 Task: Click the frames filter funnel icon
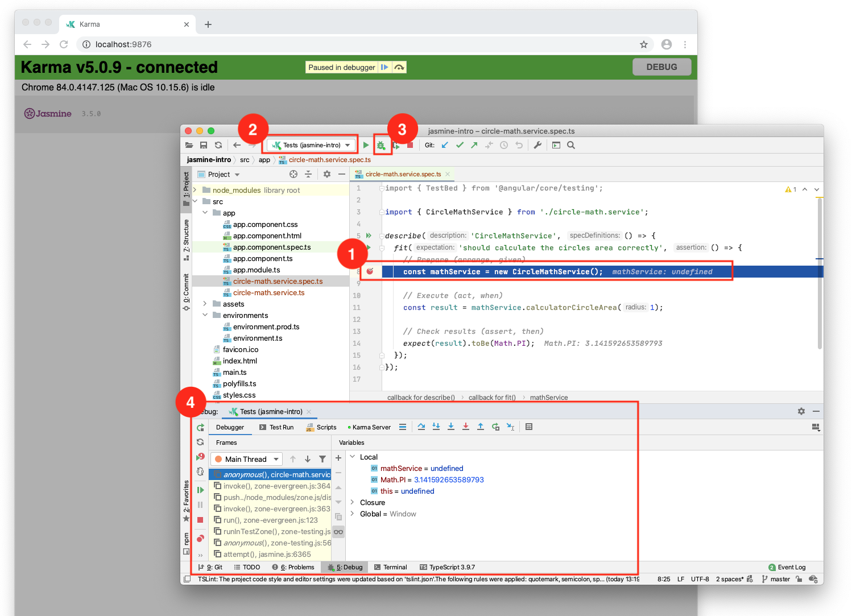pos(322,459)
